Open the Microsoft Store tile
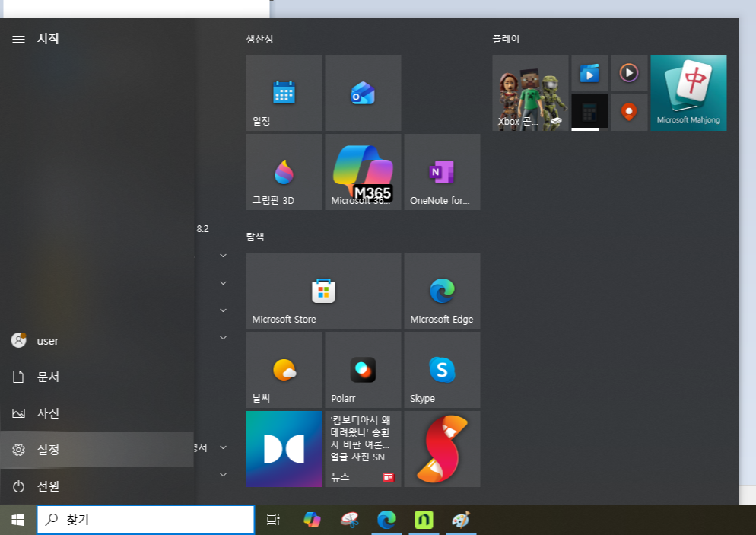This screenshot has height=535, width=756. (323, 291)
